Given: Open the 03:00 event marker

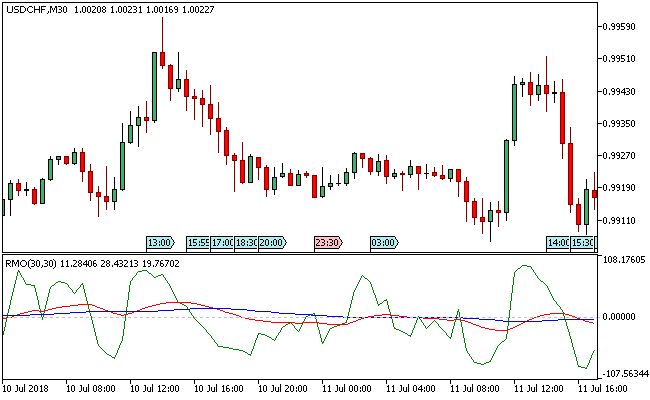Looking at the screenshot, I should coord(383,242).
